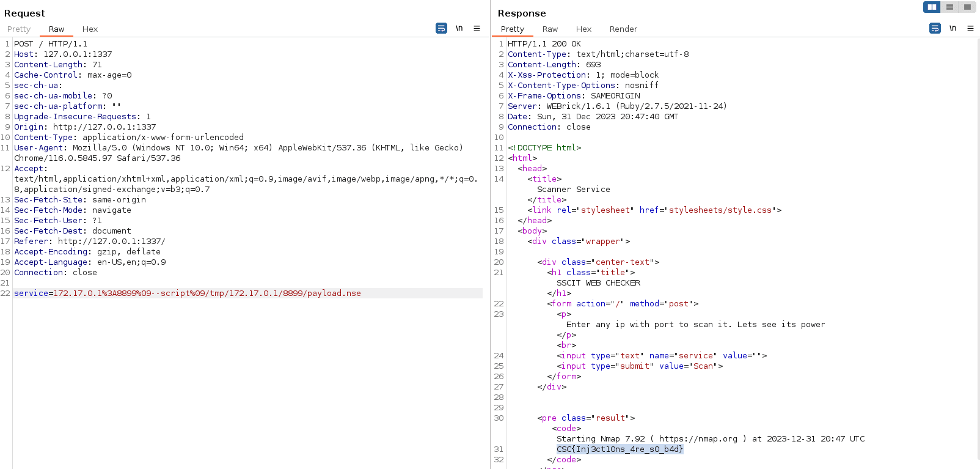Click the 'SSCIT WEB CHECKER' heading text
Image resolution: width=980 pixels, height=469 pixels.
[598, 283]
